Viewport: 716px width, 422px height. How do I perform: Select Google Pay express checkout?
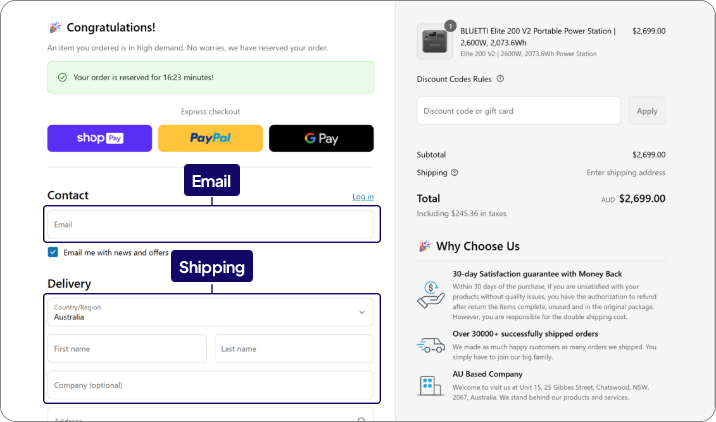[321, 138]
